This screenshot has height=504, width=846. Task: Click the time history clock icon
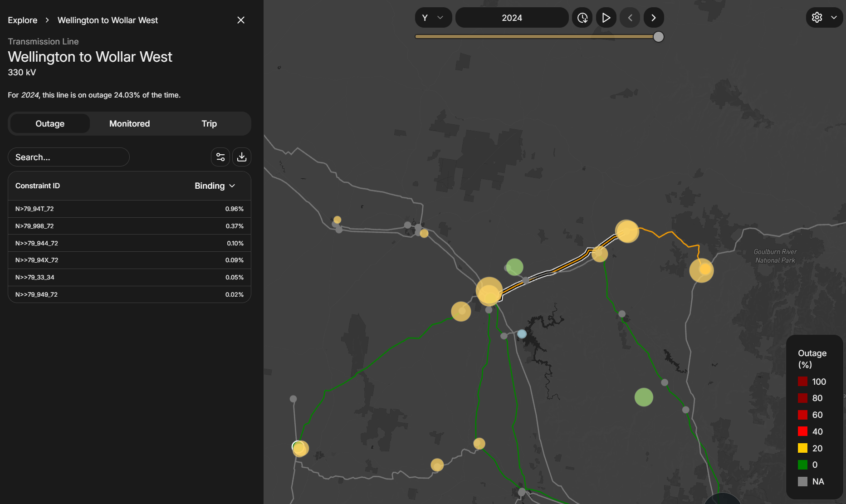tap(582, 18)
